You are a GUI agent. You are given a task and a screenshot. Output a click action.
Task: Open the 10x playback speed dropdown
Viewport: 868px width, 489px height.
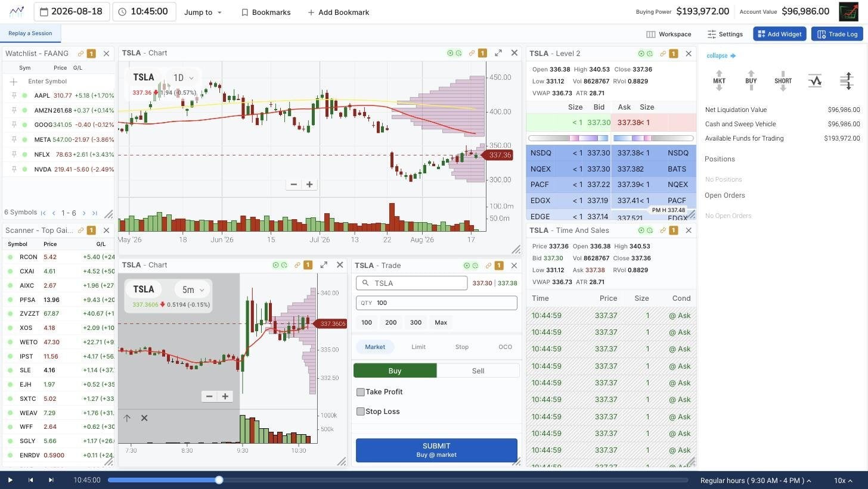point(843,480)
